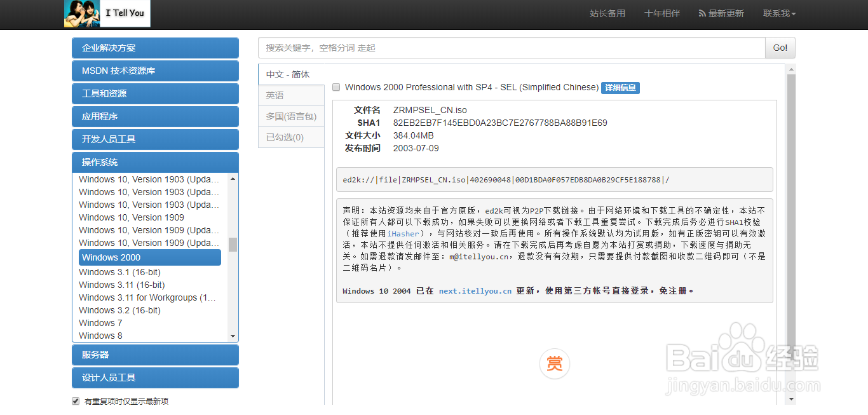
Task: Expand the 服务器 panel
Action: coord(155,355)
